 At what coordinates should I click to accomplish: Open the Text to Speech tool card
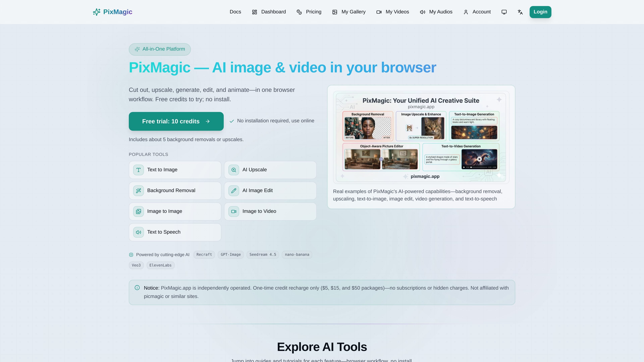click(x=175, y=232)
